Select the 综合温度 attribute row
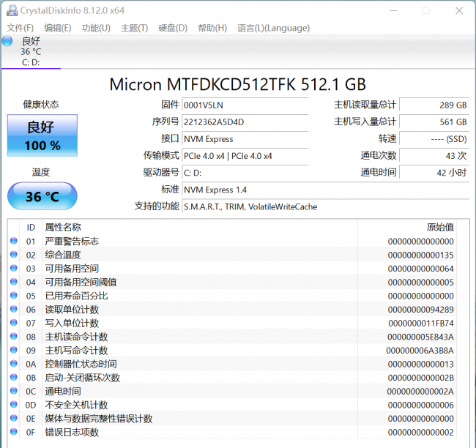This screenshot has height=448, width=476. [232, 255]
